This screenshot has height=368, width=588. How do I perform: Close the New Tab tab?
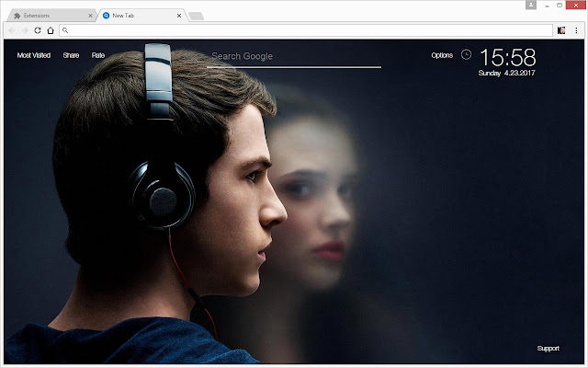pyautogui.click(x=179, y=16)
